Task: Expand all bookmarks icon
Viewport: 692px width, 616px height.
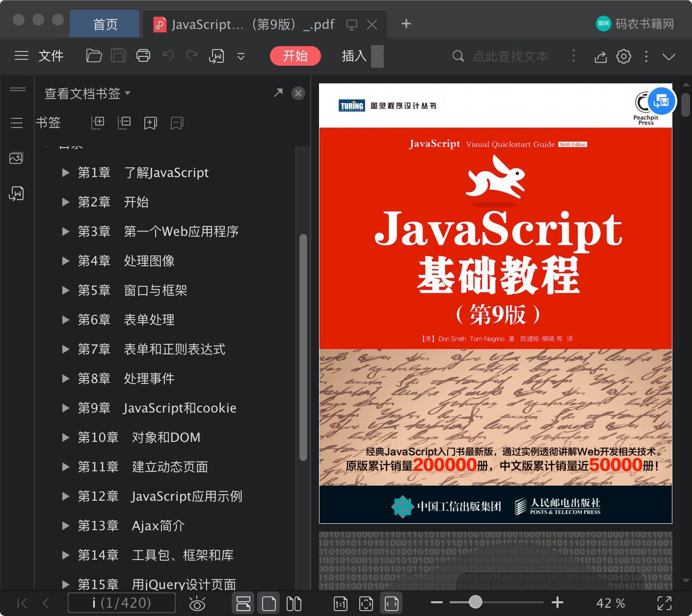Action: 98,123
